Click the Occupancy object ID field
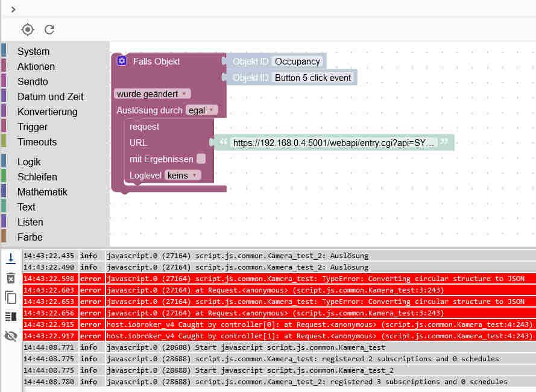 [298, 62]
